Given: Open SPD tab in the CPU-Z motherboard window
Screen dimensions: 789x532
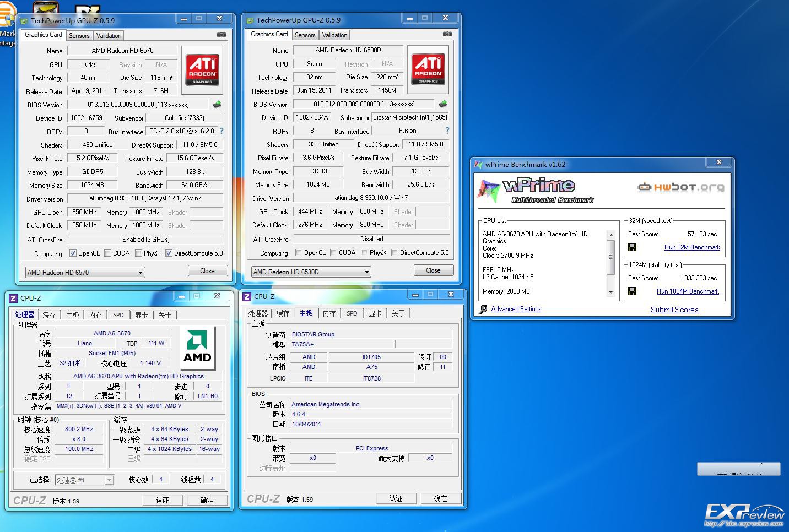Looking at the screenshot, I should point(352,313).
